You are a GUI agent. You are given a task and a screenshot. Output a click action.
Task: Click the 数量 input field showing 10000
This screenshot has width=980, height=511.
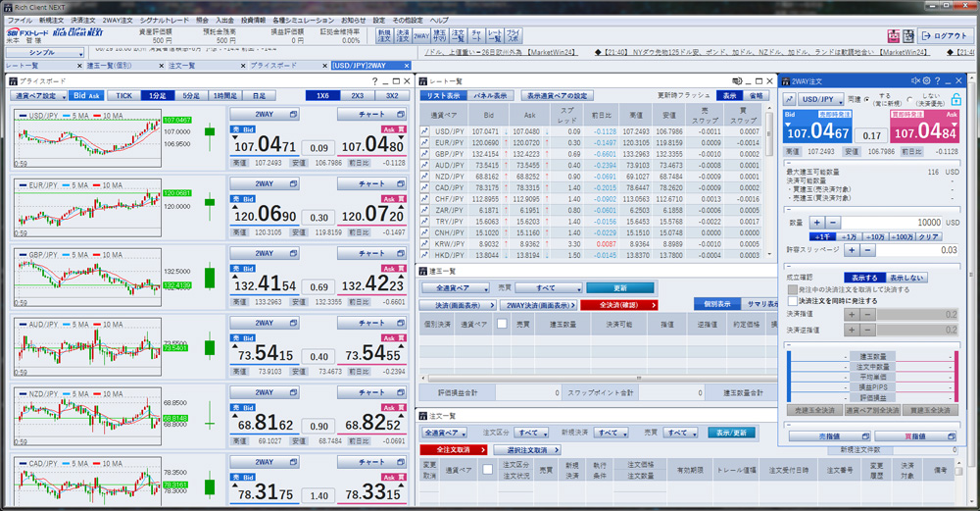tap(893, 222)
